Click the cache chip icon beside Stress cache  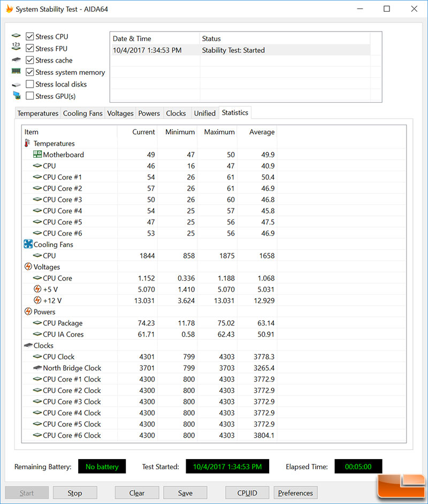(16, 60)
